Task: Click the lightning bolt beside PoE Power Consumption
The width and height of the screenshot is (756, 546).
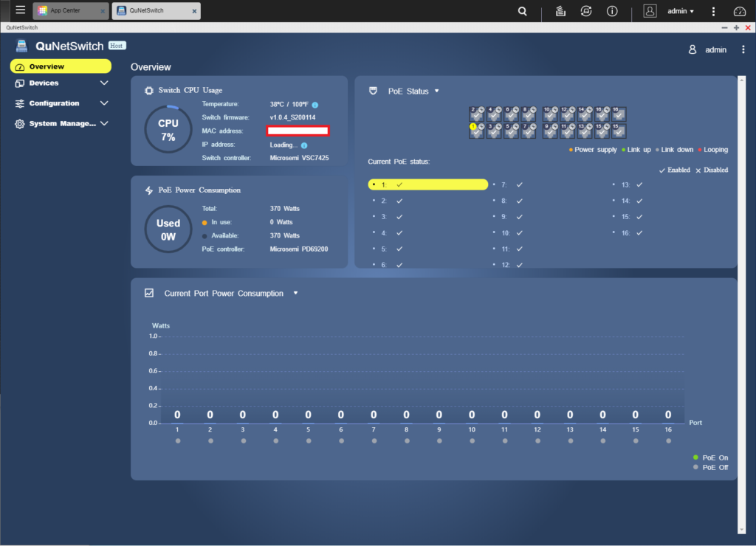Action: (149, 190)
